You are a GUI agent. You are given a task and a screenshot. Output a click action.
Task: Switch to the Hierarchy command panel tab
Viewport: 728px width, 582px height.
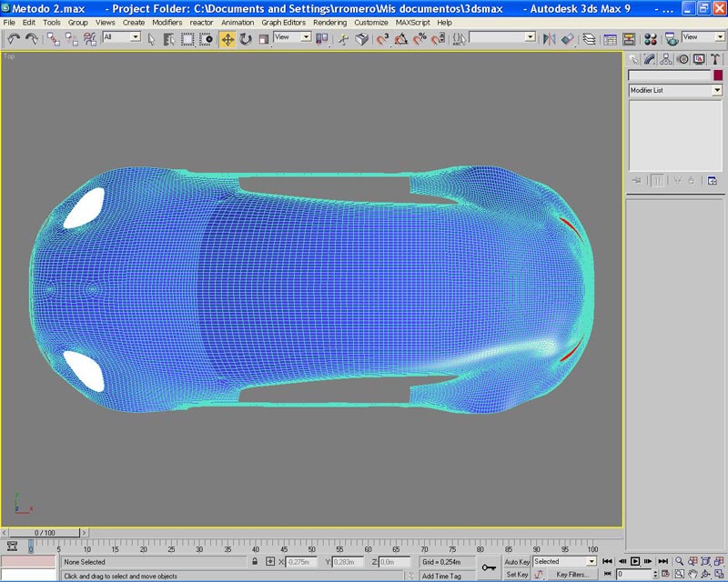(x=666, y=59)
